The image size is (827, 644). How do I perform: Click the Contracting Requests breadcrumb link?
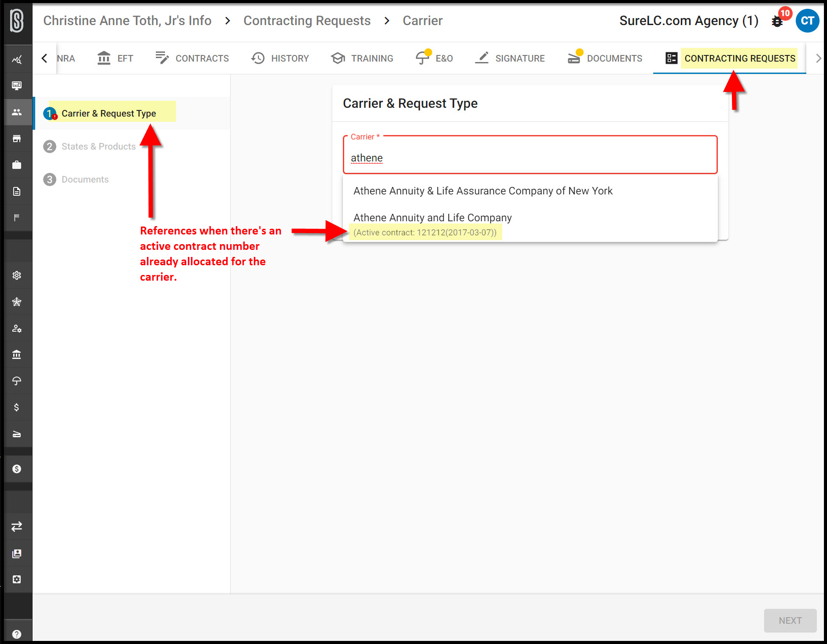point(307,21)
